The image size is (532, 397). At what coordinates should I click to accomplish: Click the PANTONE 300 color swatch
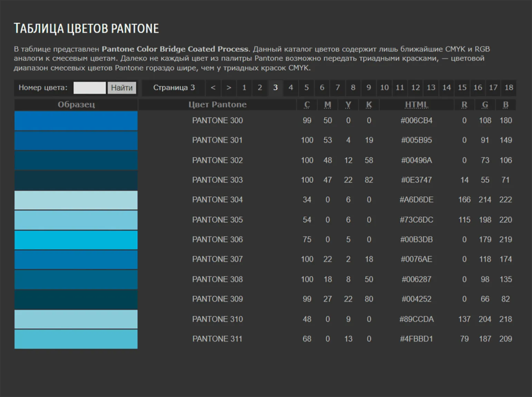point(76,120)
